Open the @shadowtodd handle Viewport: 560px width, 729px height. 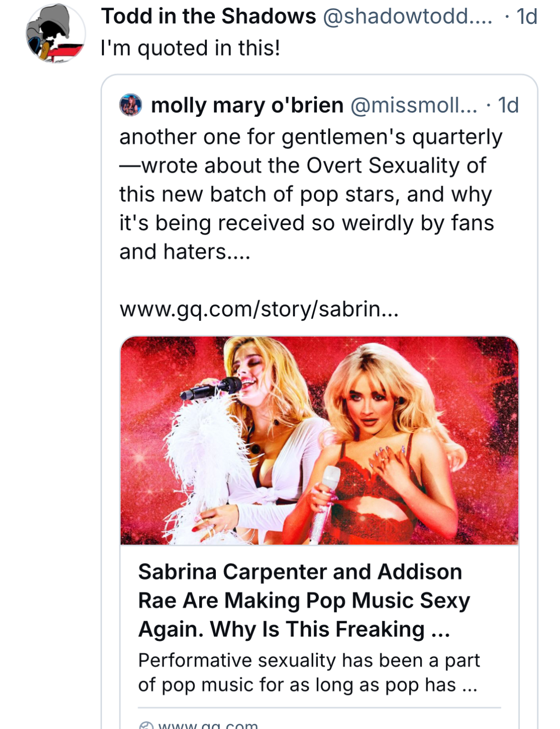point(408,16)
